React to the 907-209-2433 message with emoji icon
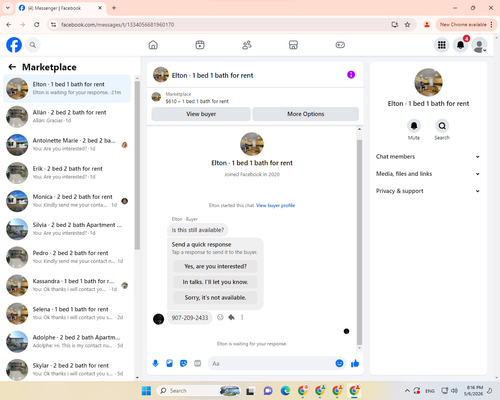The height and width of the screenshot is (400, 500). (x=220, y=317)
